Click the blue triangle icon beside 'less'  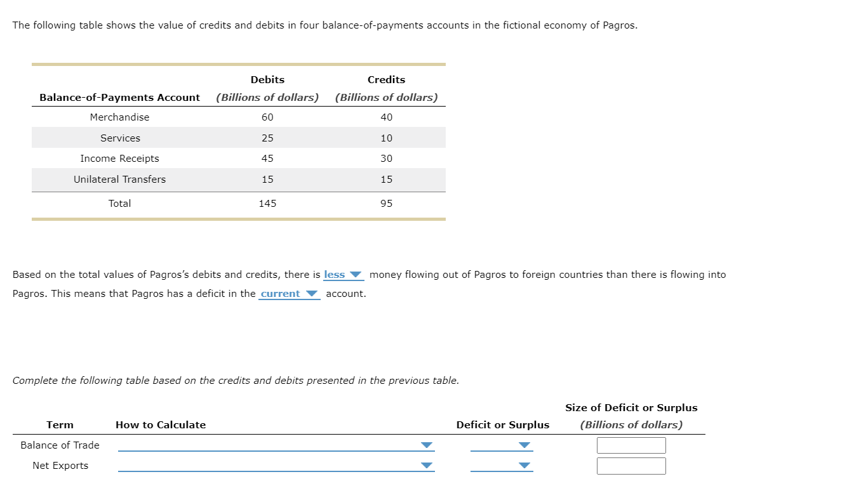click(x=356, y=274)
